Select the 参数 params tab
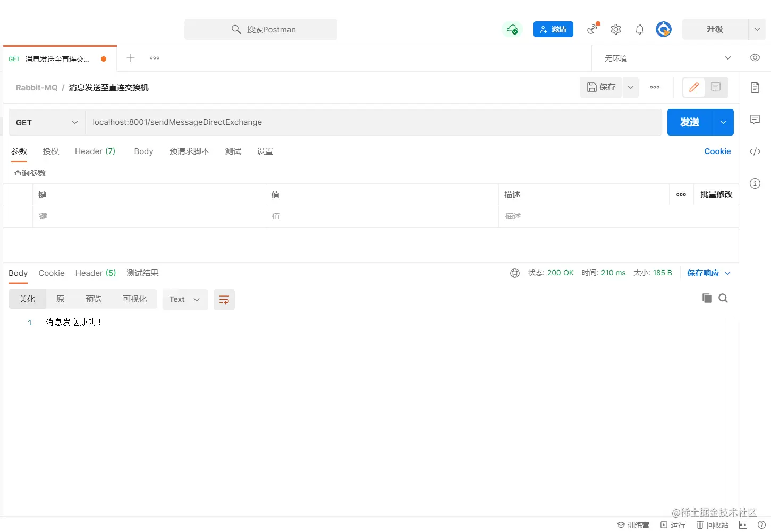771x532 pixels. point(19,151)
